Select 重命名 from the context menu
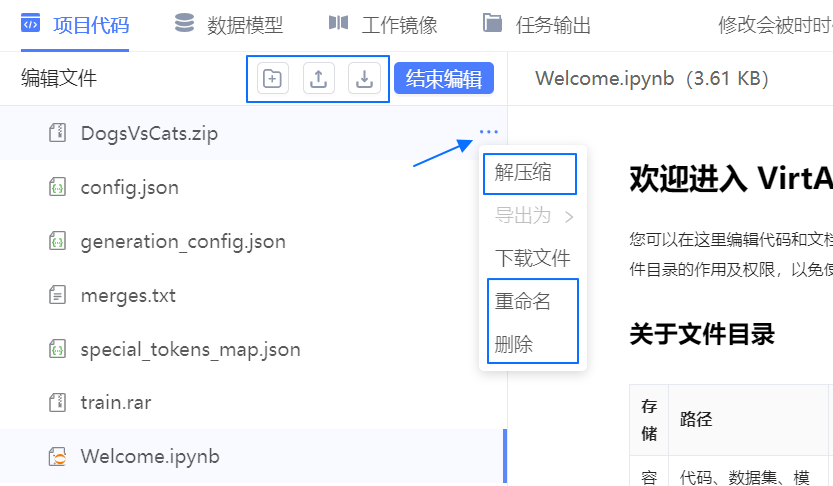 coord(523,301)
